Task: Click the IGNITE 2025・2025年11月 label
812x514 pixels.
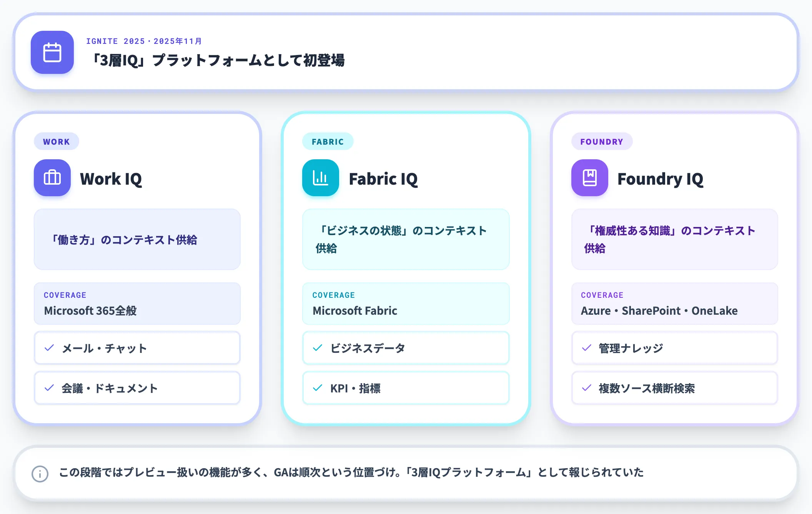Action: tap(144, 41)
